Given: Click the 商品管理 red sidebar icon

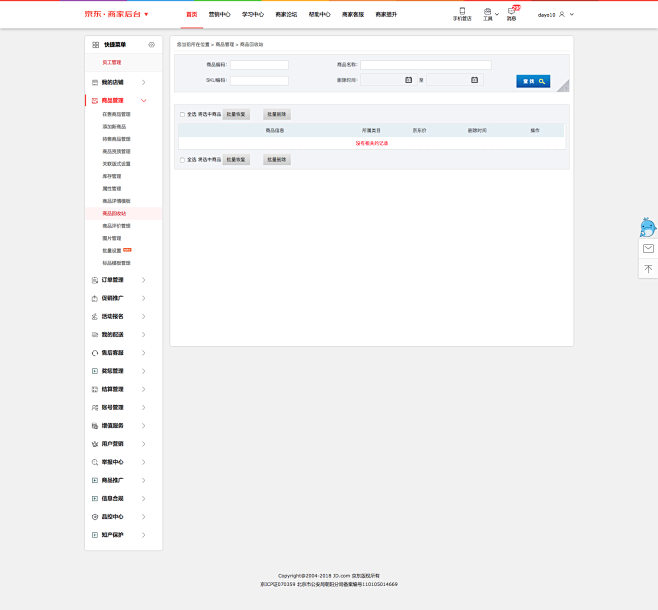Looking at the screenshot, I should click(x=95, y=101).
